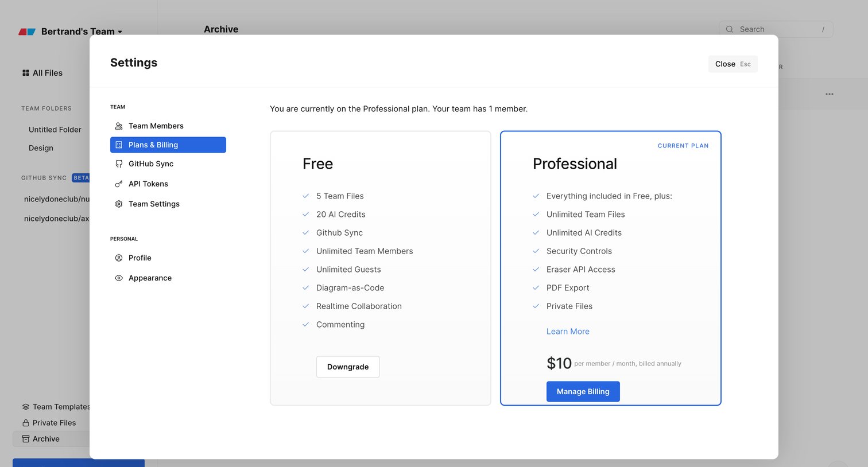Click the PDF Export feature
868x467 pixels.
click(568, 287)
